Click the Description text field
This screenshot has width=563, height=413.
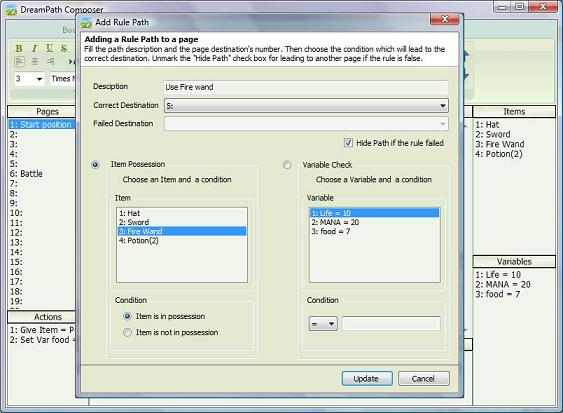click(306, 87)
